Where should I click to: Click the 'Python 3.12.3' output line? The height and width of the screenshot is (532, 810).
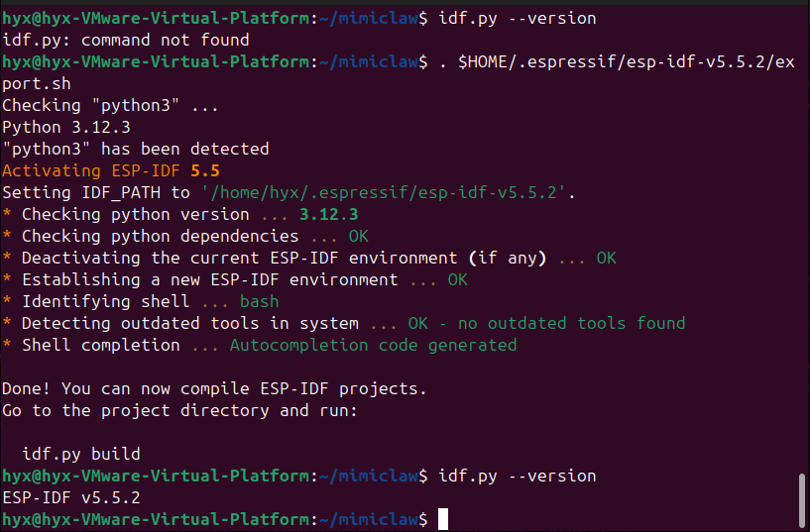pyautogui.click(x=66, y=127)
